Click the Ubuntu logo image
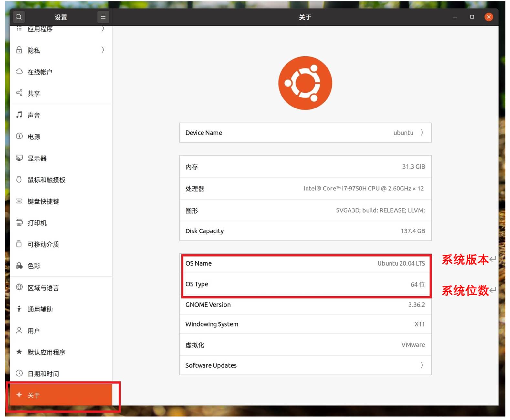Viewport: 510px width, 420px height. click(x=305, y=83)
